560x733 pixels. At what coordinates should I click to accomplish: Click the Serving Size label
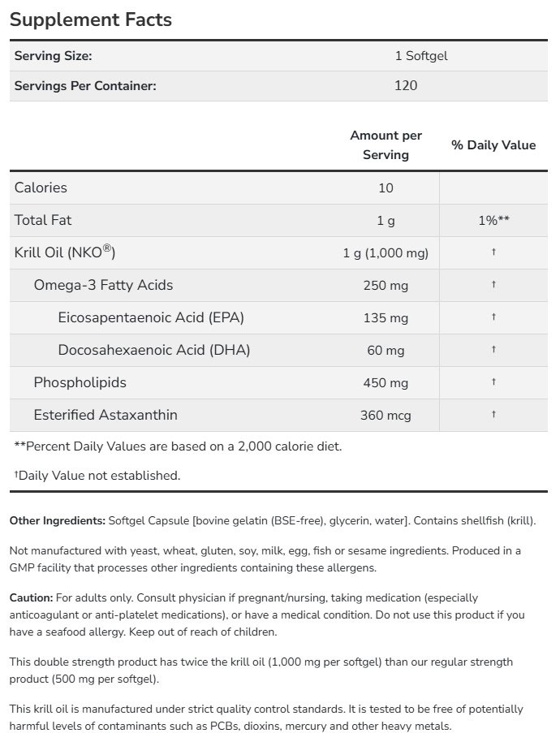pos(53,56)
